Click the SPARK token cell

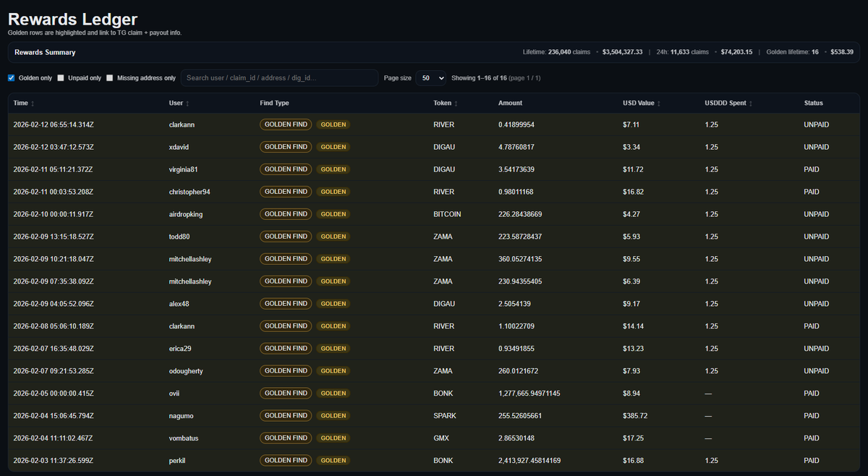(445, 416)
